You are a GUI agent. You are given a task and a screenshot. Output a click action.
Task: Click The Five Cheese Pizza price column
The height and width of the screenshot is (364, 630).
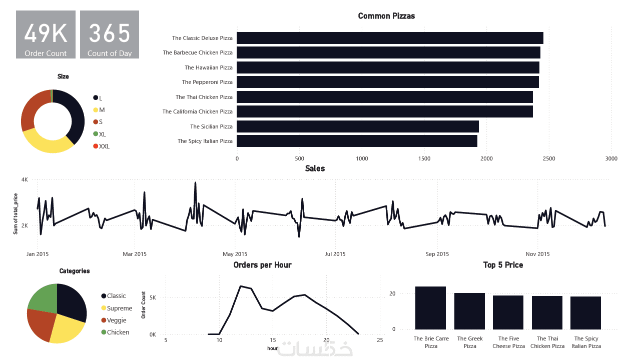[x=508, y=312]
